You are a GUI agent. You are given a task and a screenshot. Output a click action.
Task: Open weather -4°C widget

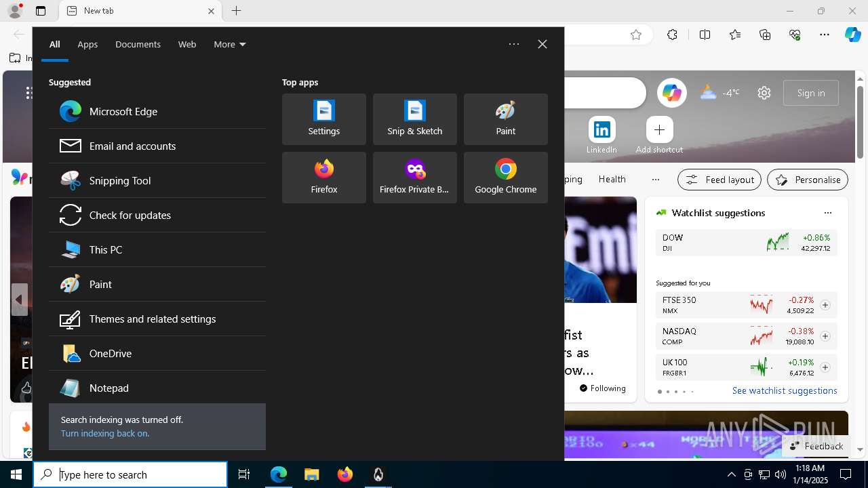(720, 93)
